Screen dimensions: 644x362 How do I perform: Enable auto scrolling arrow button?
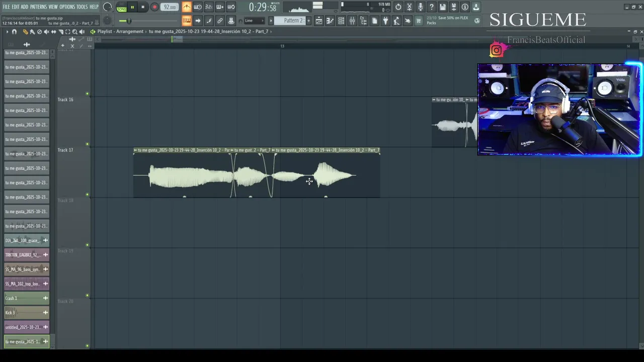pos(198,21)
